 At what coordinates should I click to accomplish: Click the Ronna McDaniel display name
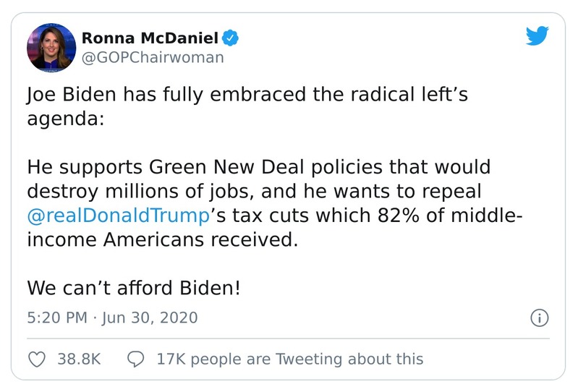coord(150,38)
